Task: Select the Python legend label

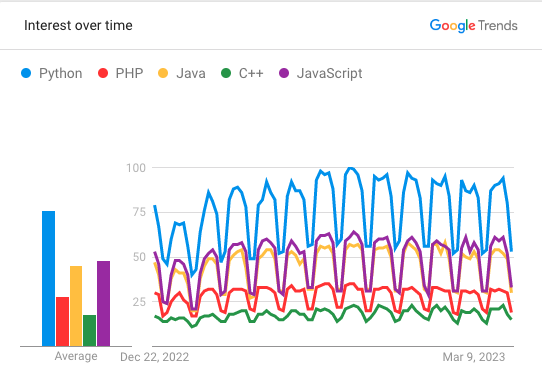Action: pos(60,74)
